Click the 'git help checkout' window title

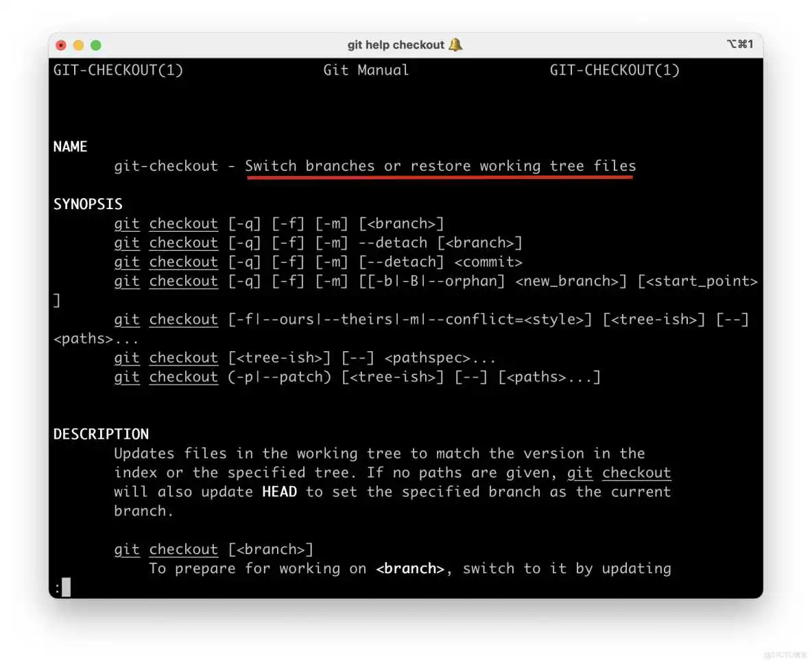396,44
